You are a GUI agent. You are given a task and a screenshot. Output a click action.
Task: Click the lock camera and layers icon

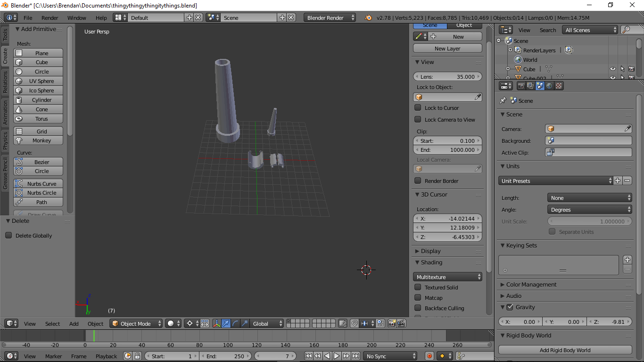click(342, 323)
